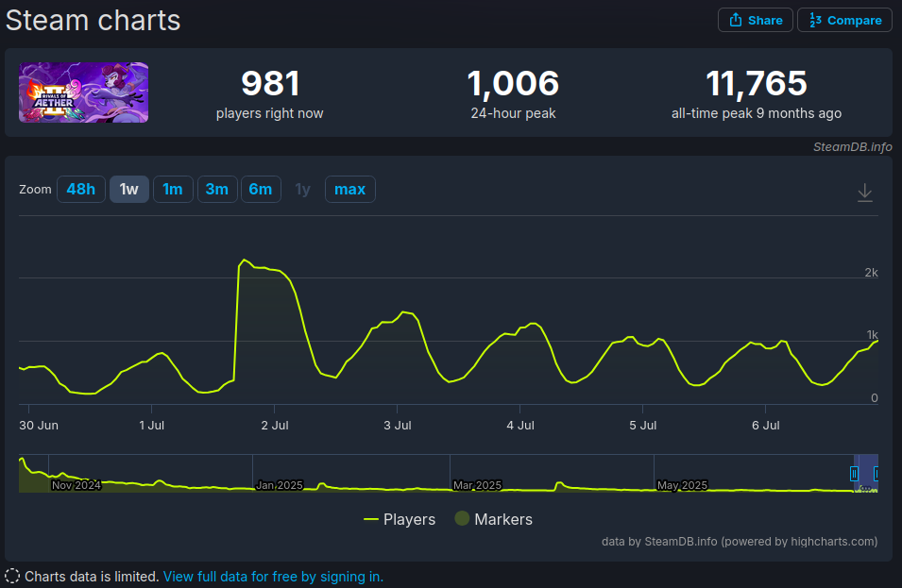Toggle the Players series in legend
902x588 pixels.
[400, 520]
